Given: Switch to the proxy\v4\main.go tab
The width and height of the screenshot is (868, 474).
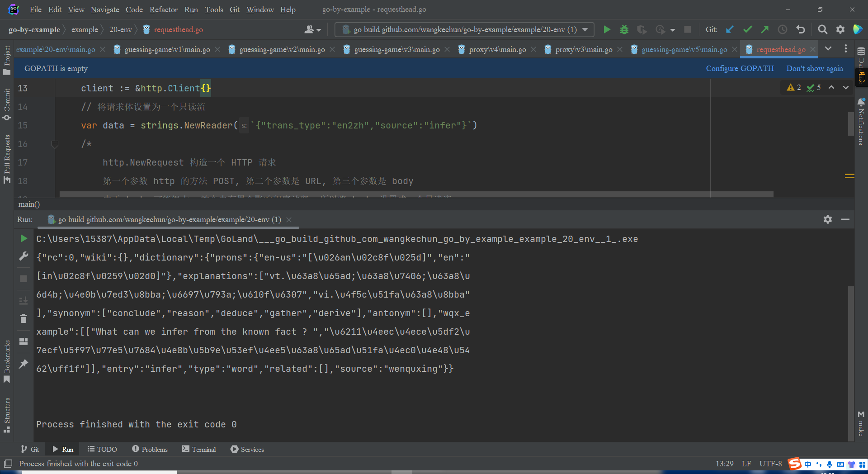Looking at the screenshot, I should tap(497, 49).
